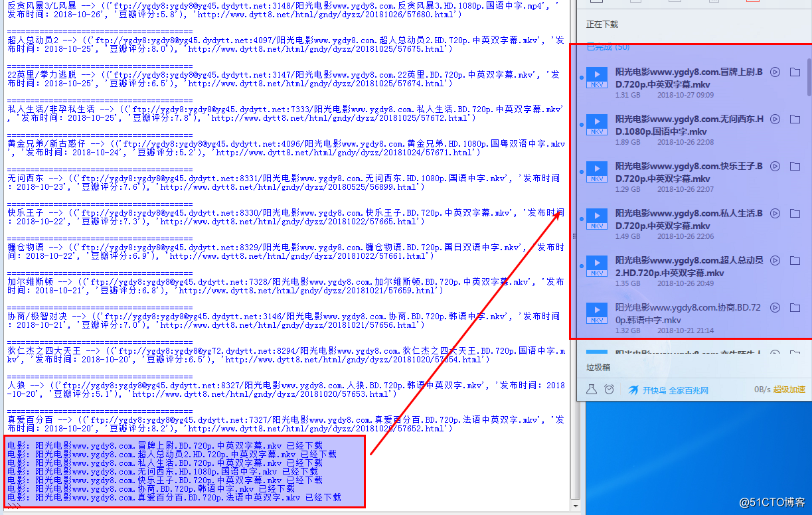812x515 pixels.
Task: Click MKV file icon of 无问西东
Action: click(597, 125)
